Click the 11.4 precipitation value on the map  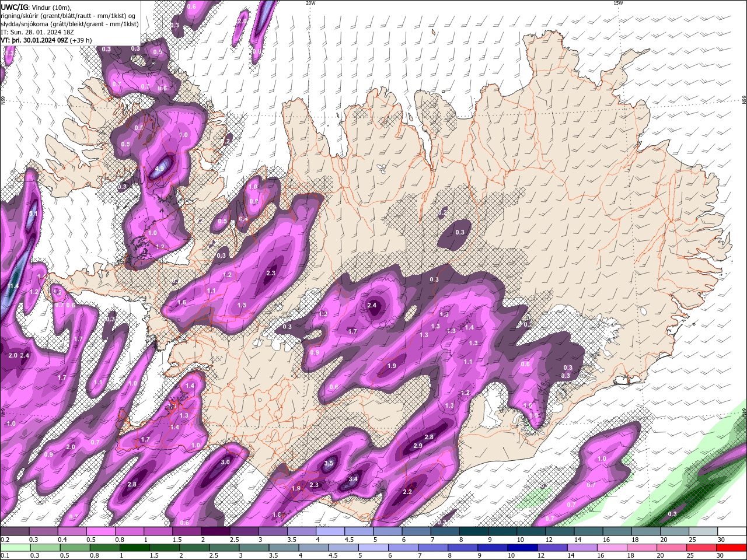13,286
